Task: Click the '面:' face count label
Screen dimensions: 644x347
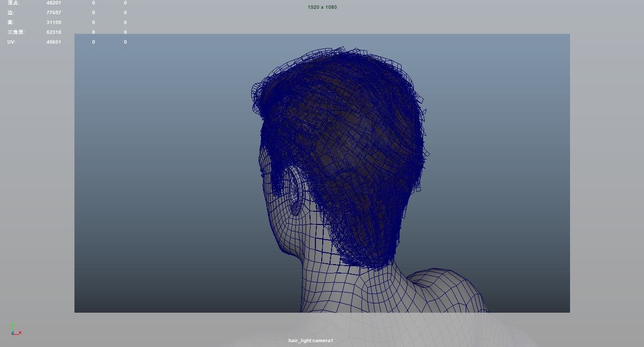Action: (11, 23)
